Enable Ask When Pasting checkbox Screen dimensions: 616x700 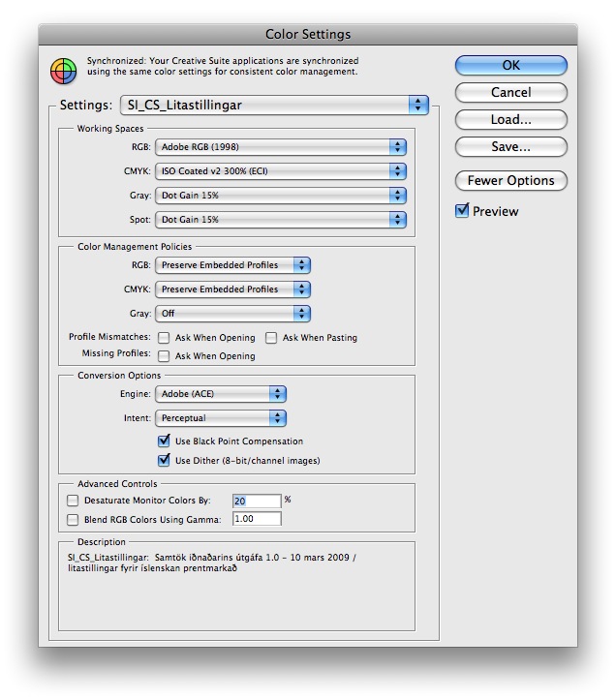pyautogui.click(x=271, y=338)
